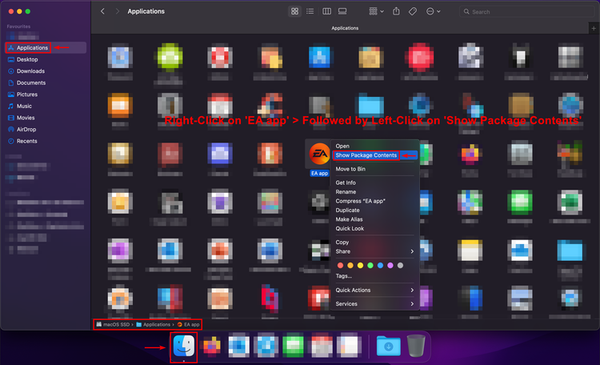Choose Make Alias
The width and height of the screenshot is (600, 365).
[375, 220]
